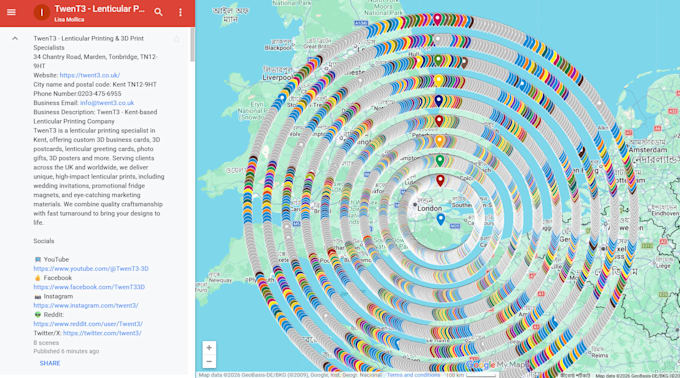
Task: Click the 'London' label on the map
Action: pos(429,209)
